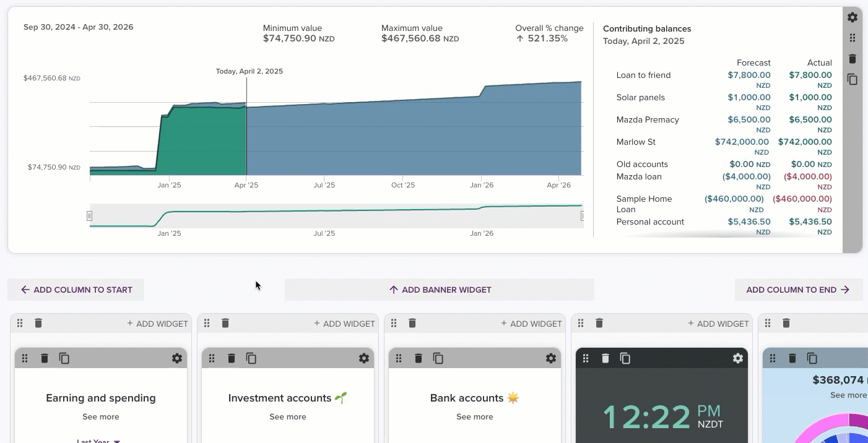
Task: Click the Minimum value $74,750.90 figure
Action: (x=299, y=38)
